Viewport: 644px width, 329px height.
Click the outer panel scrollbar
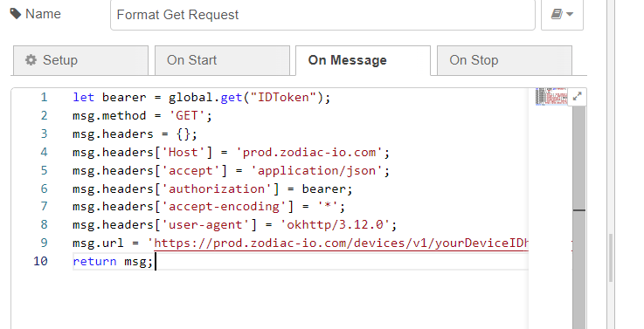pyautogui.click(x=611, y=257)
